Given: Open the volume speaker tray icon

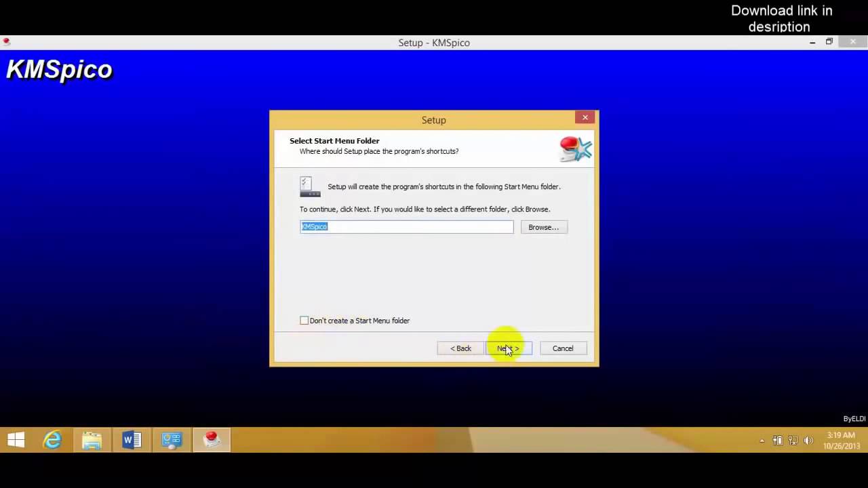Looking at the screenshot, I should coord(808,441).
